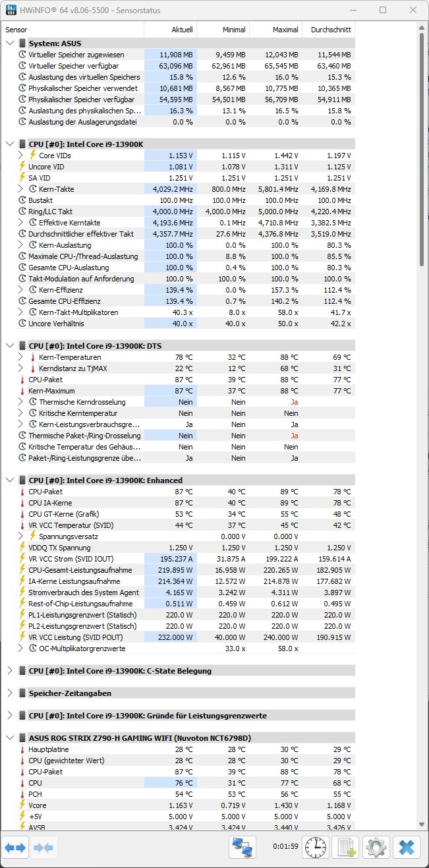Image resolution: width=429 pixels, height=868 pixels.
Task: Expand the Kern-Temperaturen row
Action: 20,357
